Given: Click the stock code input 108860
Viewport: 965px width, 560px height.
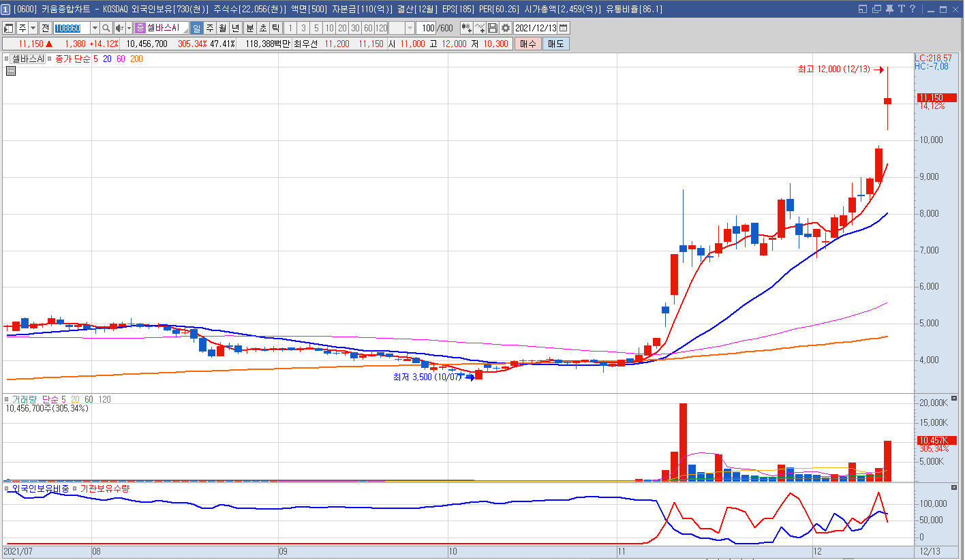Looking at the screenshot, I should (x=71, y=28).
